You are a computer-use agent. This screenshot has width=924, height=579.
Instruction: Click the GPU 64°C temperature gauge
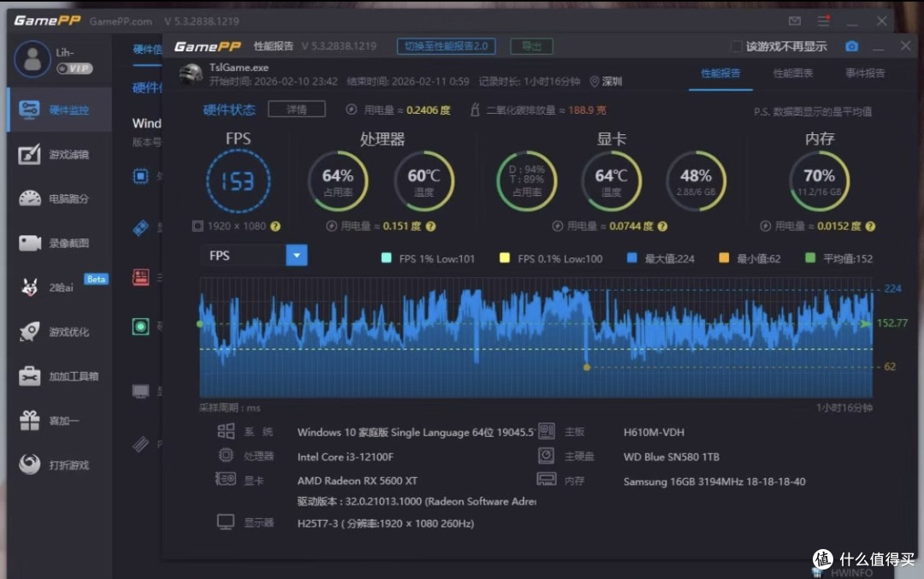pos(611,181)
